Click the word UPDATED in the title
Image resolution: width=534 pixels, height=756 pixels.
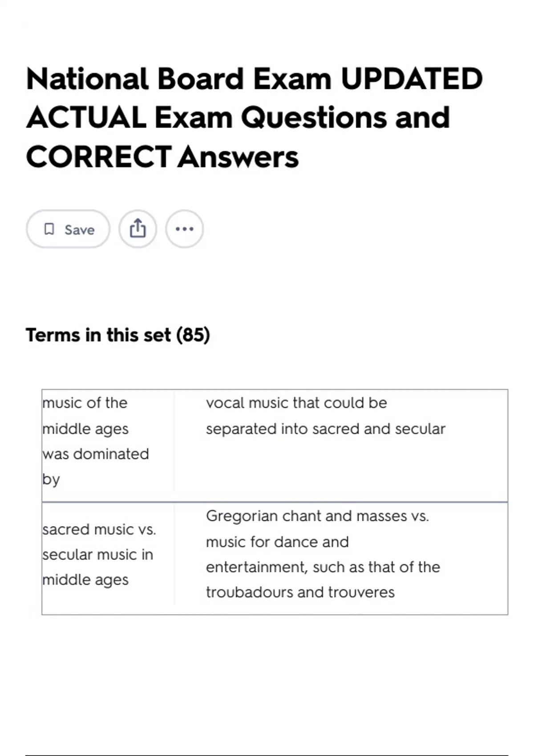412,79
